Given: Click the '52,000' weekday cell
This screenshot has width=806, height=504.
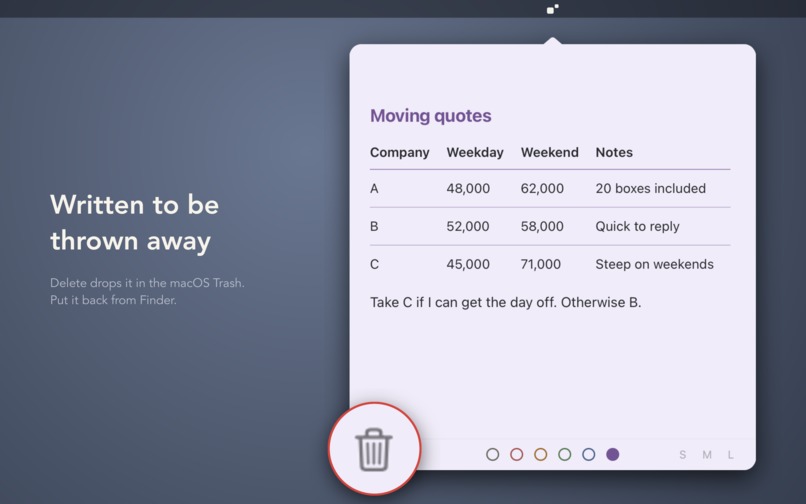Looking at the screenshot, I should click(468, 227).
